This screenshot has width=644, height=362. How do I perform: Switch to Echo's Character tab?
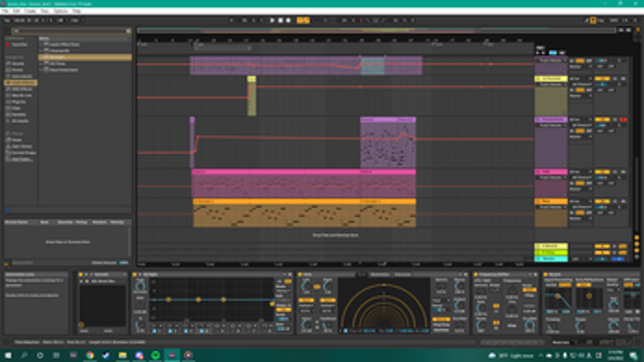tap(402, 274)
